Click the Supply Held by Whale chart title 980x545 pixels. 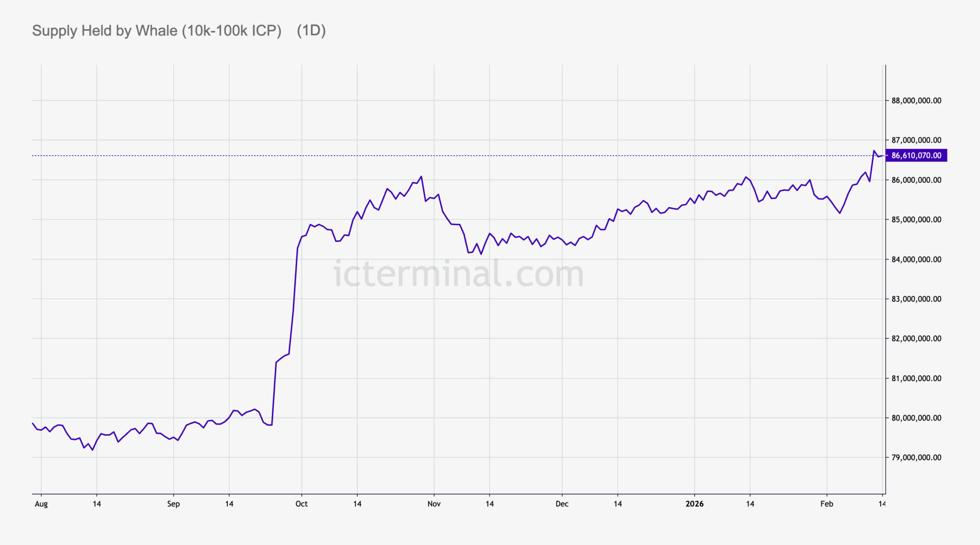pos(156,31)
